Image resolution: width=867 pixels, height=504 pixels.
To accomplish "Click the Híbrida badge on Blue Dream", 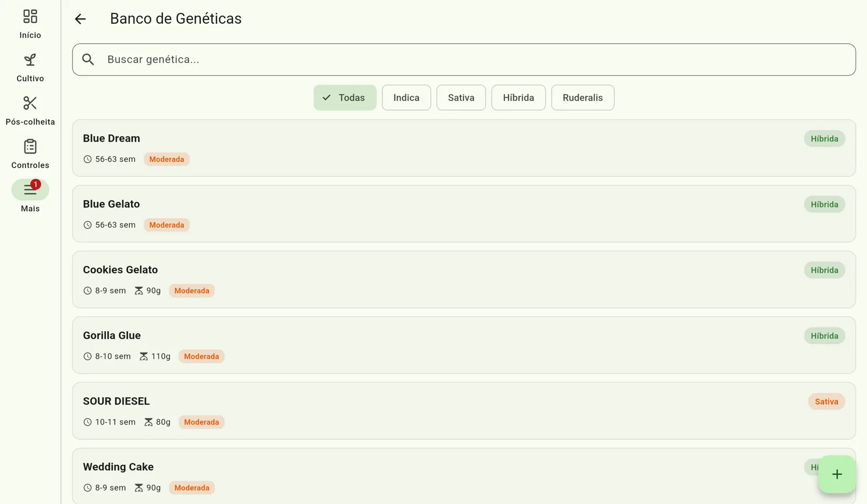I will [x=824, y=139].
